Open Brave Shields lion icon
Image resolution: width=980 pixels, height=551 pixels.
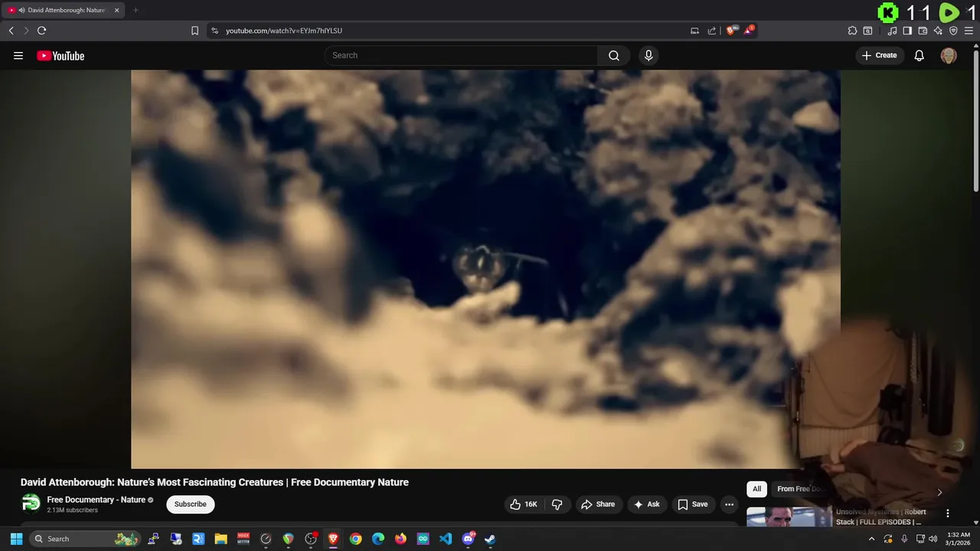(x=732, y=31)
